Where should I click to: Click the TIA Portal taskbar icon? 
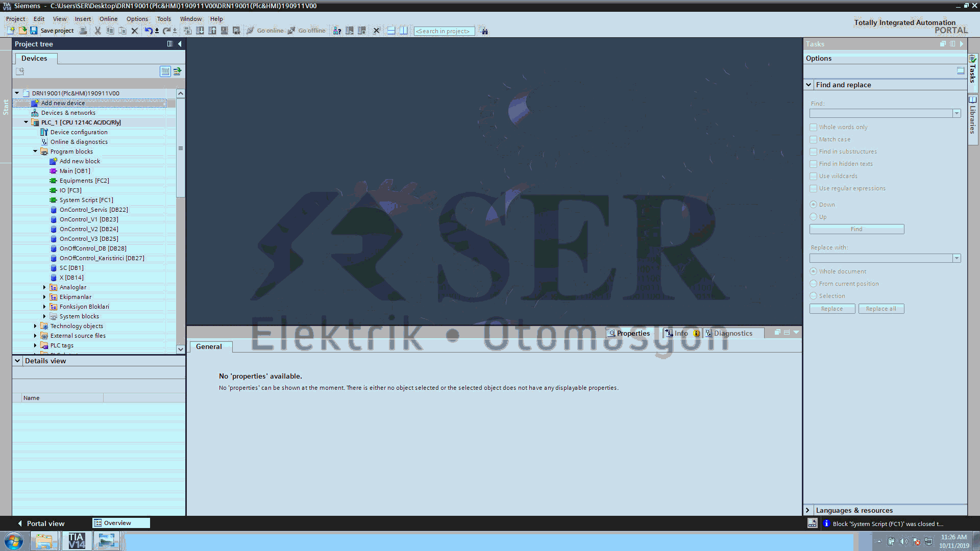tap(76, 541)
